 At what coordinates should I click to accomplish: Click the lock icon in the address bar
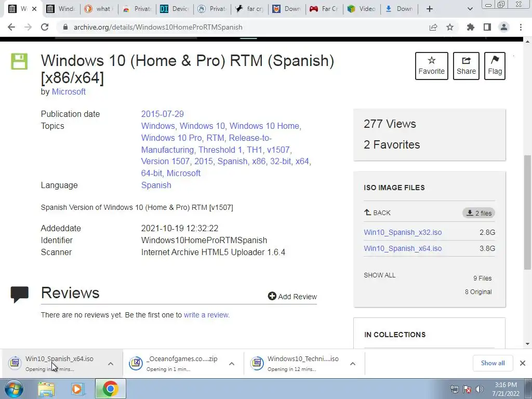(x=65, y=27)
